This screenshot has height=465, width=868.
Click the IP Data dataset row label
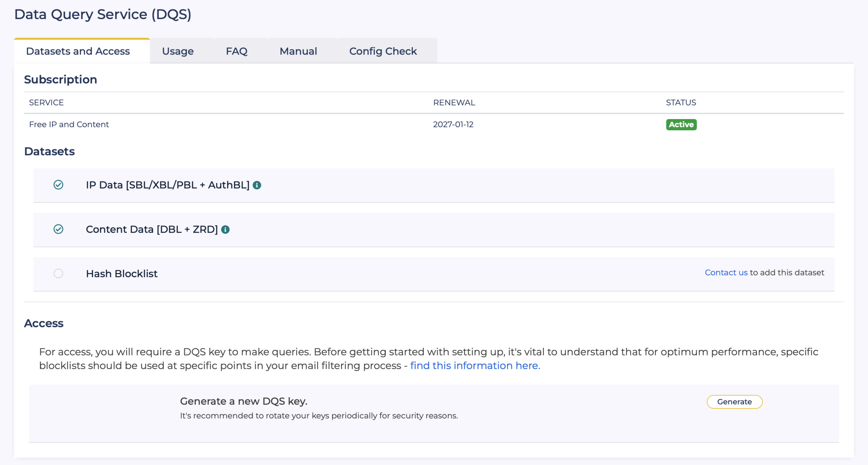coord(167,185)
